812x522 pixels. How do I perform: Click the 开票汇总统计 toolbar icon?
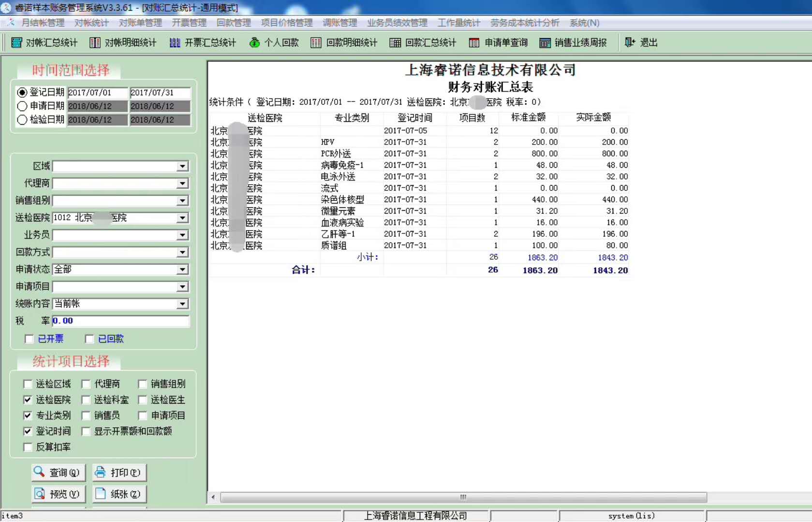point(175,43)
